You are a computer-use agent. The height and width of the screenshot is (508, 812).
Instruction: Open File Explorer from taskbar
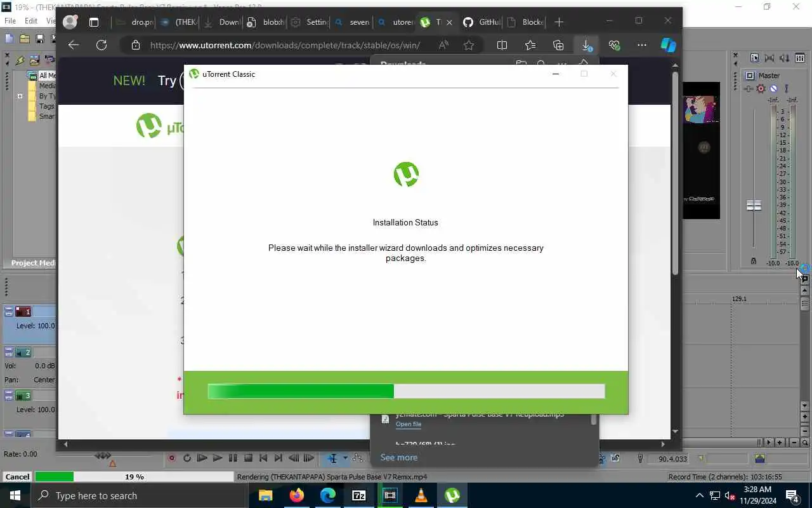266,495
